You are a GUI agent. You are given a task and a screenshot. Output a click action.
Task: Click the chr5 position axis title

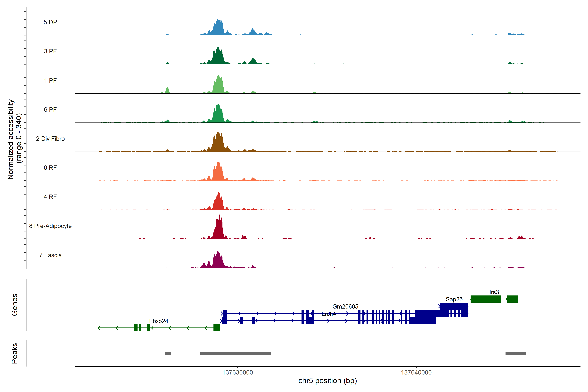(x=327, y=381)
